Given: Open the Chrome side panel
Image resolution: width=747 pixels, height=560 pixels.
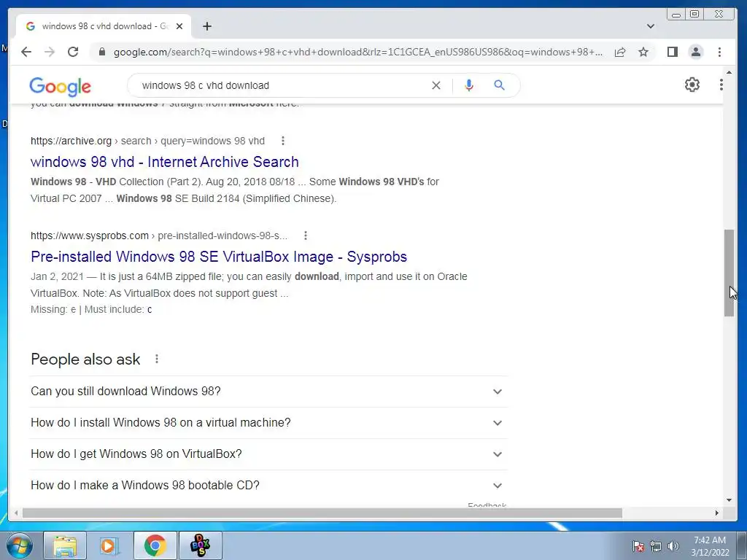Looking at the screenshot, I should 672,52.
